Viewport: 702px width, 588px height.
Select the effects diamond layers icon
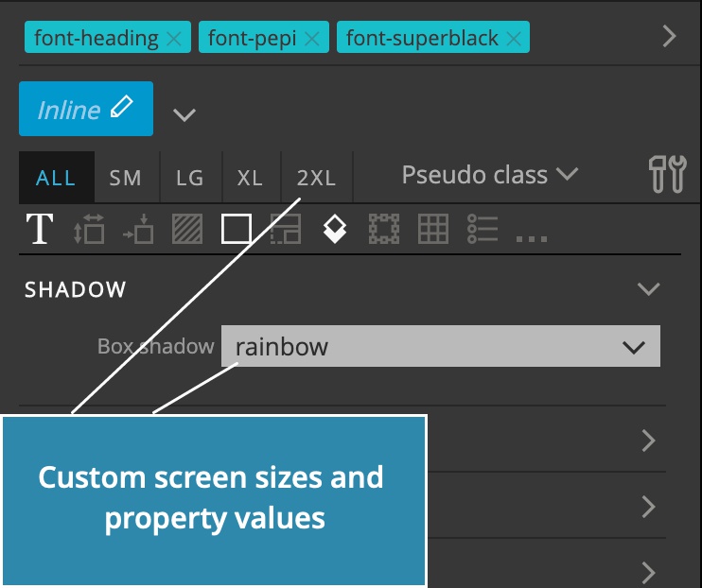coord(335,229)
